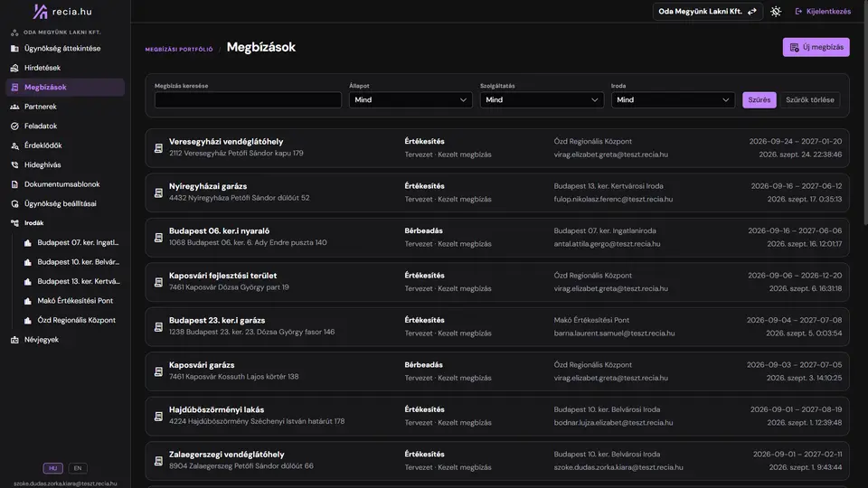This screenshot has height=488, width=868.
Task: Open Feladatok menu item
Action: pyautogui.click(x=65, y=127)
